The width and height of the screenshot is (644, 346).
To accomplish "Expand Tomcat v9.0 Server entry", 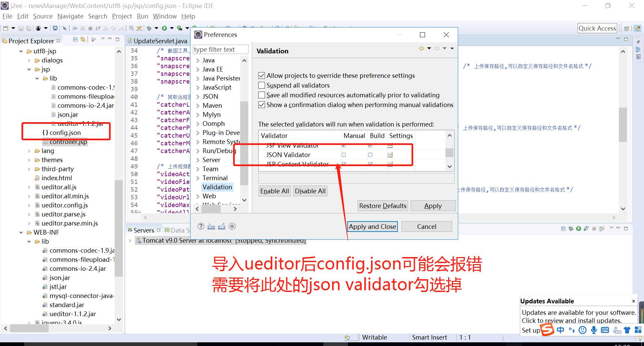I will click(x=130, y=241).
